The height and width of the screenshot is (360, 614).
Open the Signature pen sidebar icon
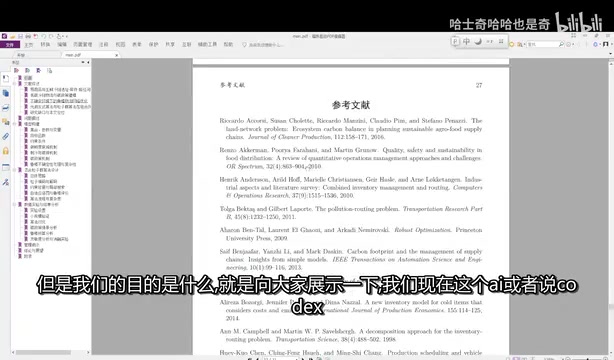coord(5,182)
